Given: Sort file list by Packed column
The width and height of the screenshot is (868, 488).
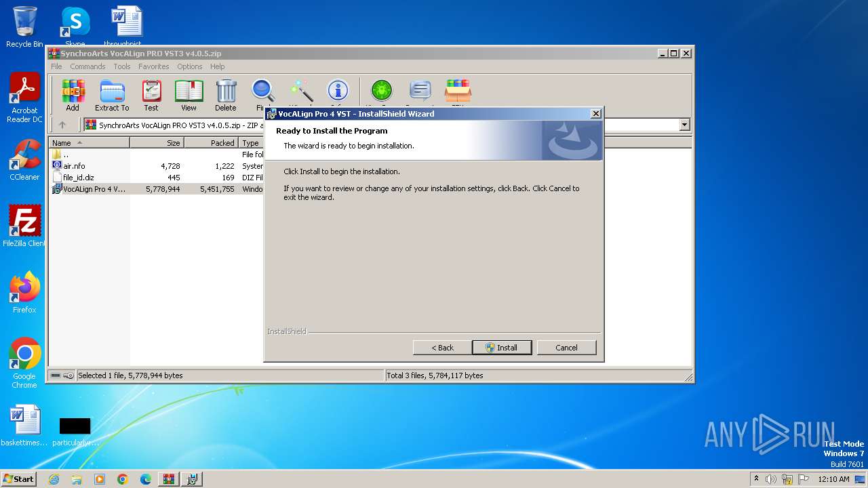Looking at the screenshot, I should pos(211,143).
